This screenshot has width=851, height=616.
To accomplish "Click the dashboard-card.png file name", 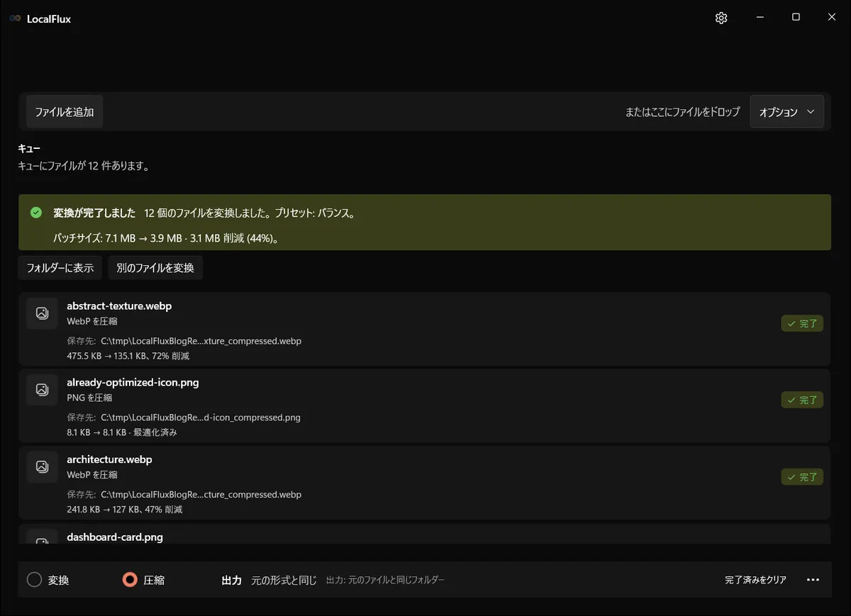I will (115, 537).
